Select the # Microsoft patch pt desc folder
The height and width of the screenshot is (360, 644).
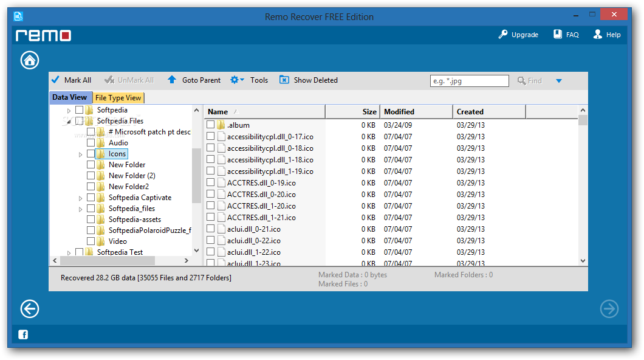[x=149, y=132]
